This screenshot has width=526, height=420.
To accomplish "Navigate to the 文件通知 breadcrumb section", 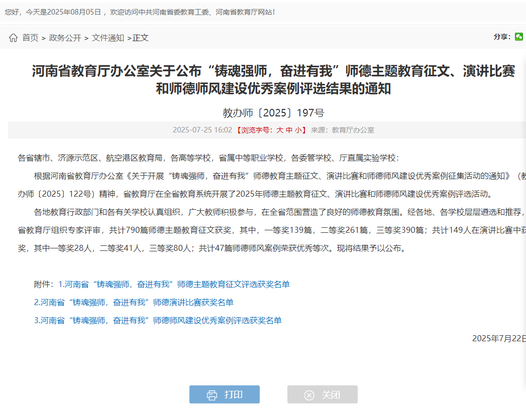I will 108,38.
